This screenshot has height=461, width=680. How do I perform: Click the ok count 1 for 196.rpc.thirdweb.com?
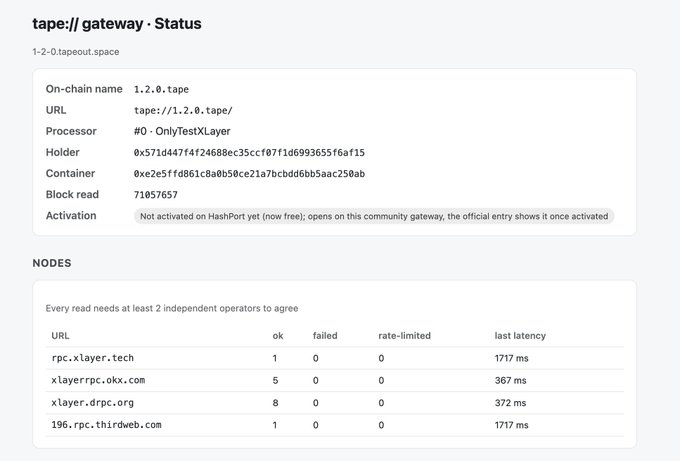coord(275,425)
